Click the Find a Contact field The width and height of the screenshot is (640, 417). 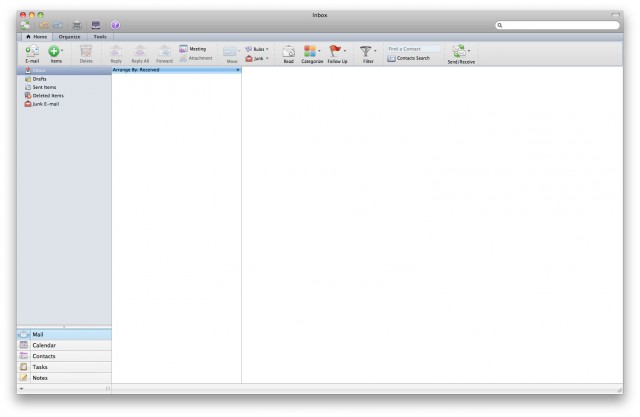[413, 49]
